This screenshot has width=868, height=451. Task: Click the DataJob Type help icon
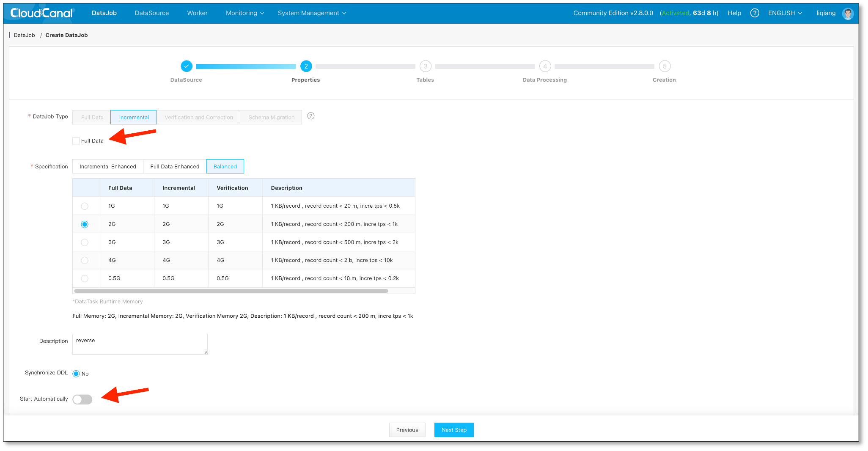311,116
